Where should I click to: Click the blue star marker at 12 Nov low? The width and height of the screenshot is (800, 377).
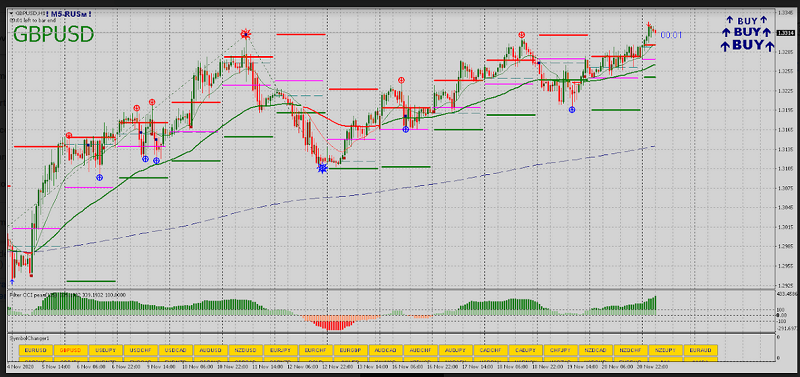pyautogui.click(x=322, y=168)
